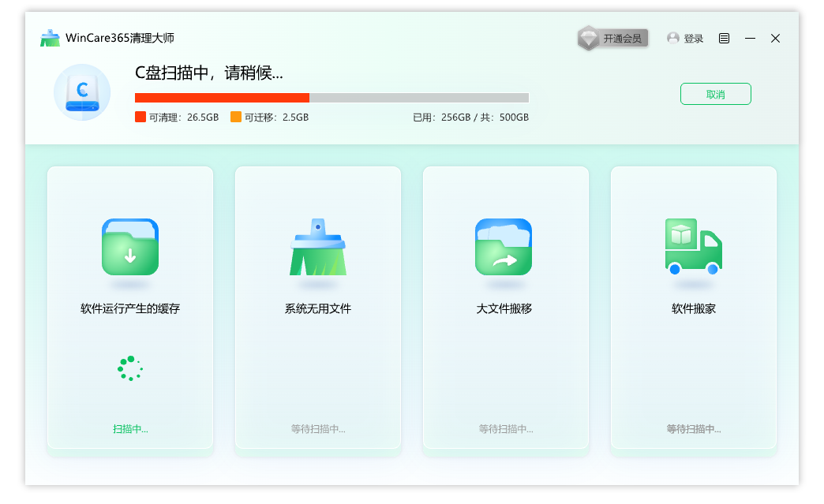Click the orange 可迁移 color legend square
Screen dimensions: 824x504
pyautogui.click(x=236, y=117)
